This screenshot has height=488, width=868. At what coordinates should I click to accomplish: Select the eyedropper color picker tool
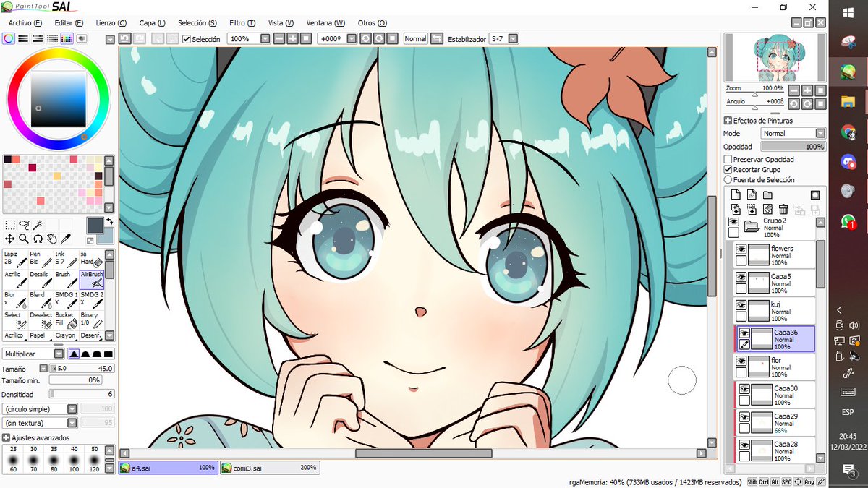(65, 239)
